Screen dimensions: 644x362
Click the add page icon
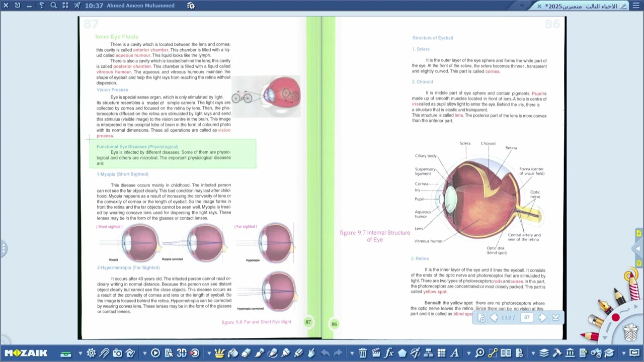pyautogui.click(x=519, y=353)
